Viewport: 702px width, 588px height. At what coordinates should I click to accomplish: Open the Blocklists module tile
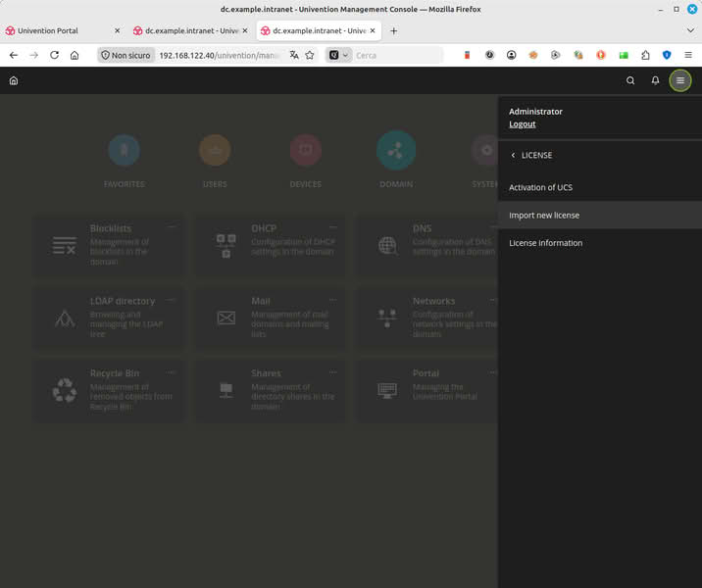coord(109,245)
